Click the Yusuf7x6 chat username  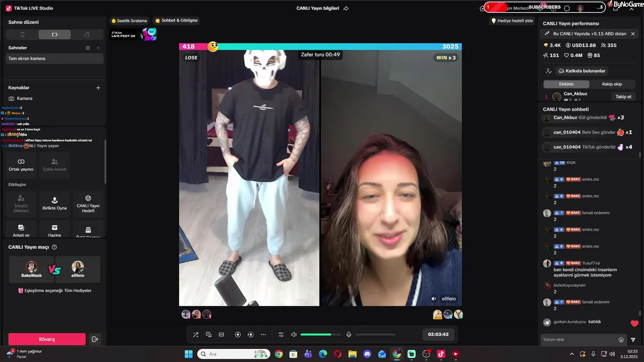coord(591,263)
